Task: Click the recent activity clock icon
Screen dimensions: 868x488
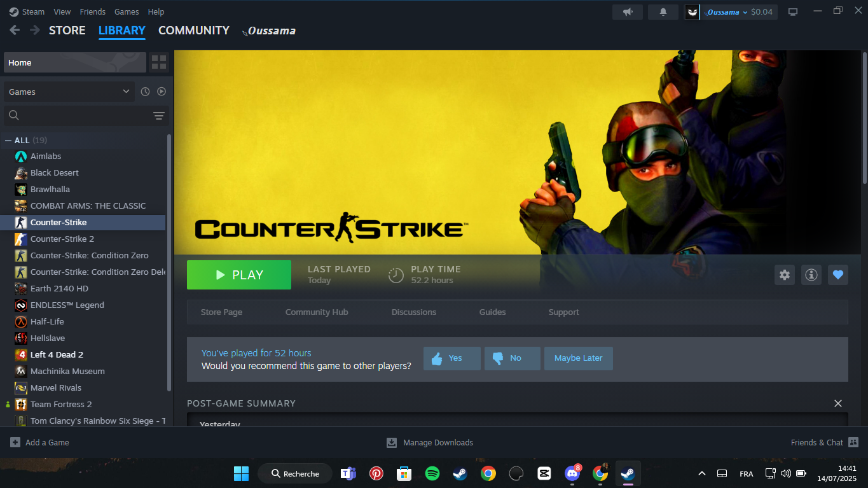Action: pos(145,92)
